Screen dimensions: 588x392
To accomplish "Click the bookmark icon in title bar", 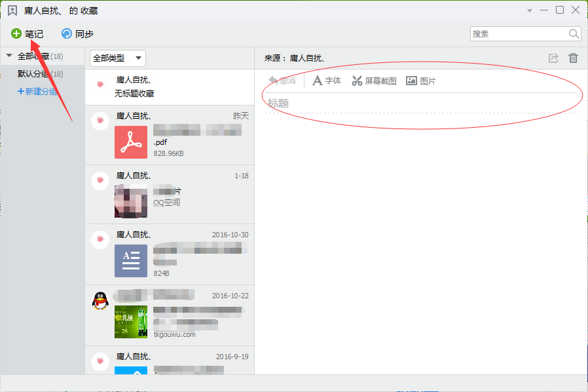I will pyautogui.click(x=12, y=10).
